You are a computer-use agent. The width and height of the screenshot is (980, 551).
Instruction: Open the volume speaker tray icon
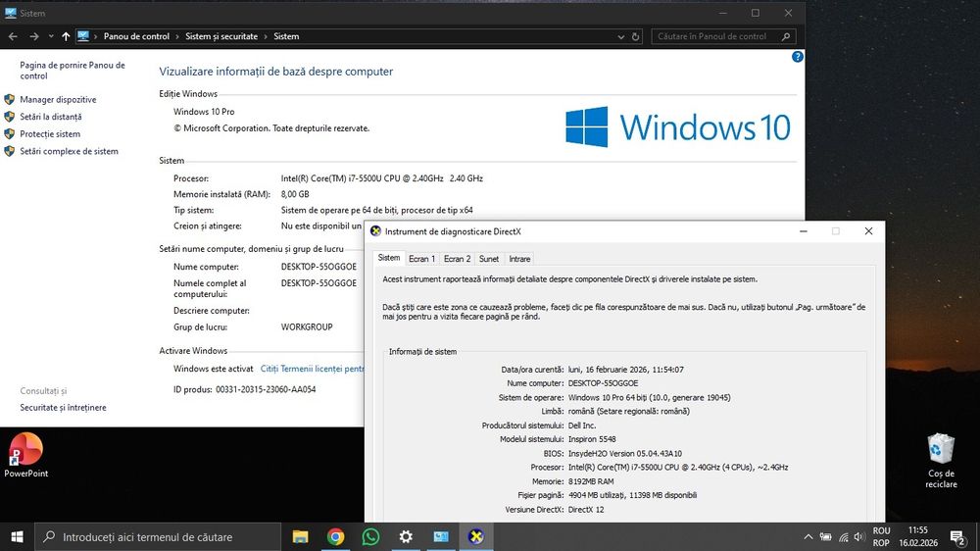coord(859,536)
